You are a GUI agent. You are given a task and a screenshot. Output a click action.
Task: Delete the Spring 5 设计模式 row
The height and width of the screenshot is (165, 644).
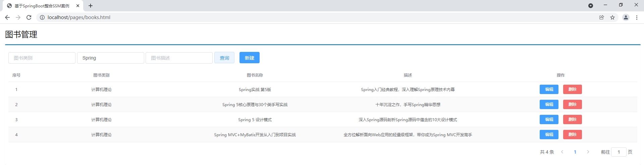572,119
